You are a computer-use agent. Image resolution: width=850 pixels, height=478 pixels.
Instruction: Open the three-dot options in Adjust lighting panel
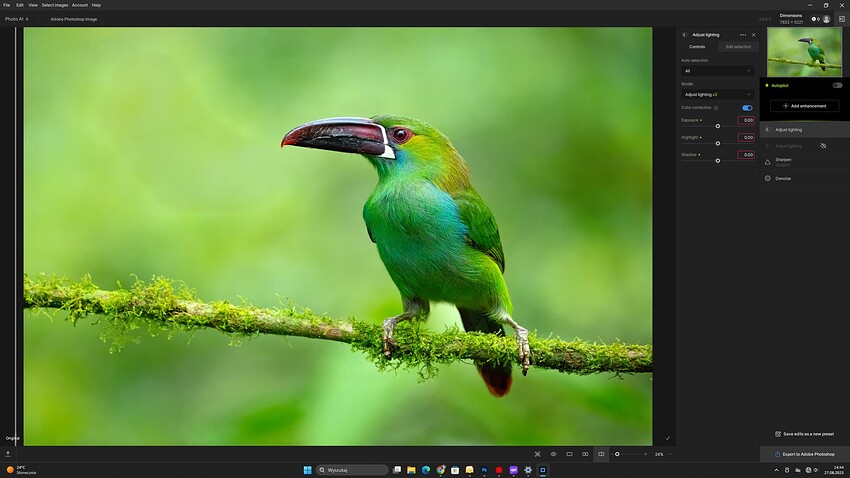point(742,35)
